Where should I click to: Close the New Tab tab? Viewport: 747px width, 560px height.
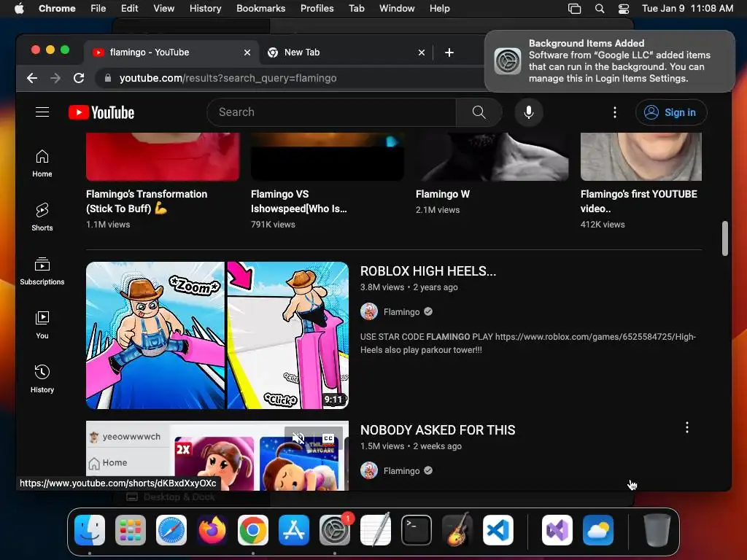point(422,52)
